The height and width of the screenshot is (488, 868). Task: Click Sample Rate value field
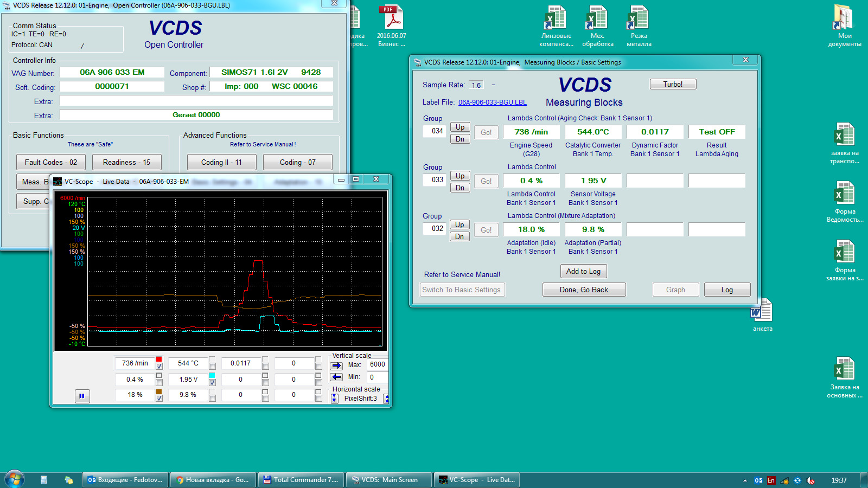tap(476, 85)
